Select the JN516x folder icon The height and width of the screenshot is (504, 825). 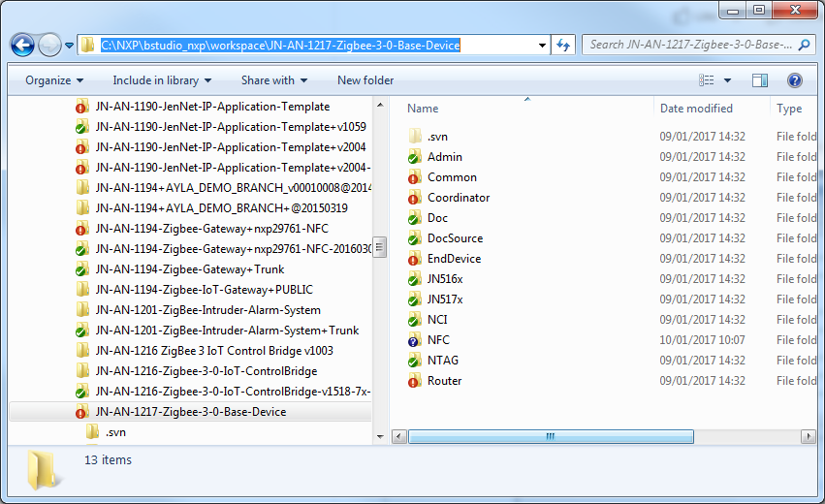click(x=415, y=279)
